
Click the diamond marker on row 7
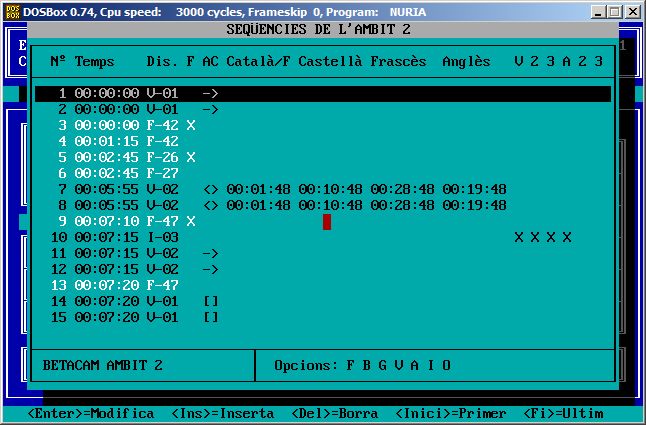click(x=210, y=189)
